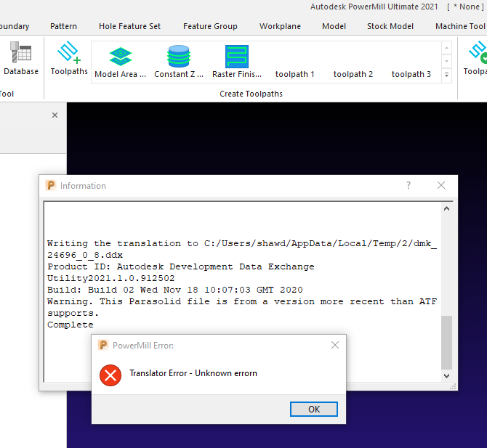Open the Workplane ribbon tab
Viewport: 487px width, 448px height.
pos(280,26)
